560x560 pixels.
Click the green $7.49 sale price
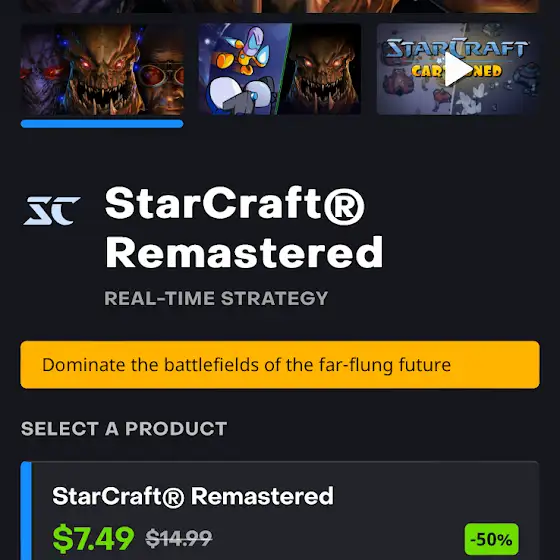pos(93,538)
